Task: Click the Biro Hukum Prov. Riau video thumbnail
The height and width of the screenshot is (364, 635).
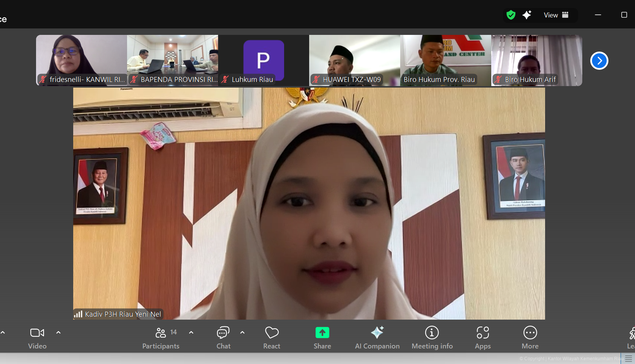Action: point(446,60)
